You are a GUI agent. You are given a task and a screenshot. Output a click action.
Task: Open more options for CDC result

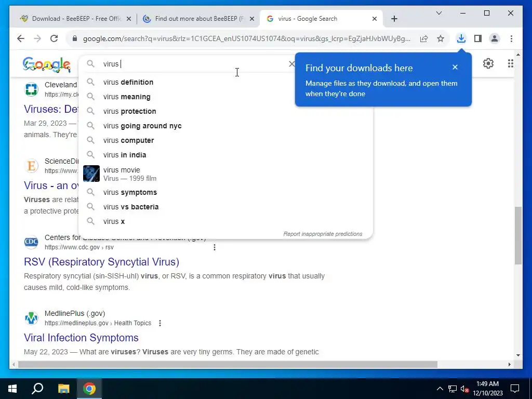(215, 247)
